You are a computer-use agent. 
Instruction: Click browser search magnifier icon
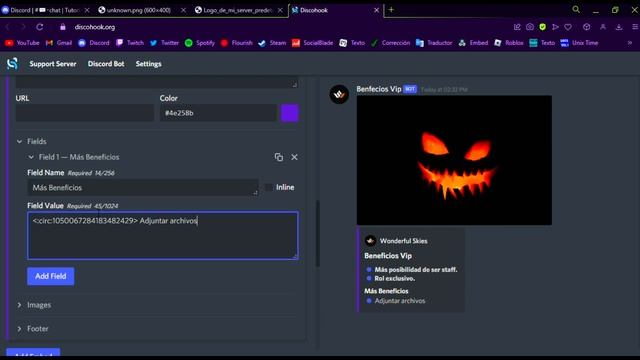(x=576, y=9)
